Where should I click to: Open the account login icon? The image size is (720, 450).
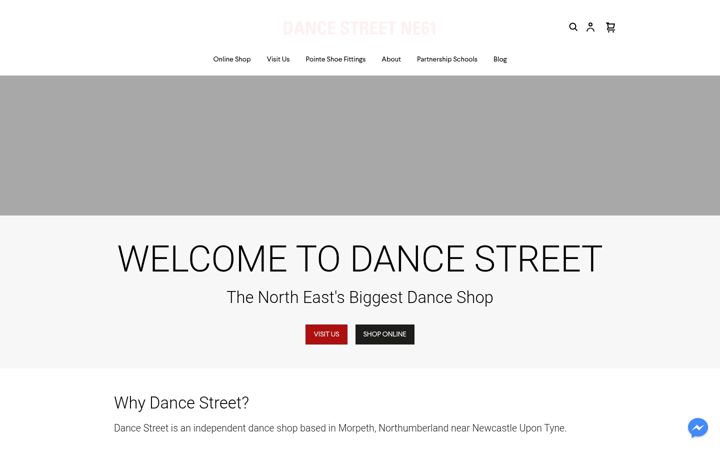click(591, 27)
